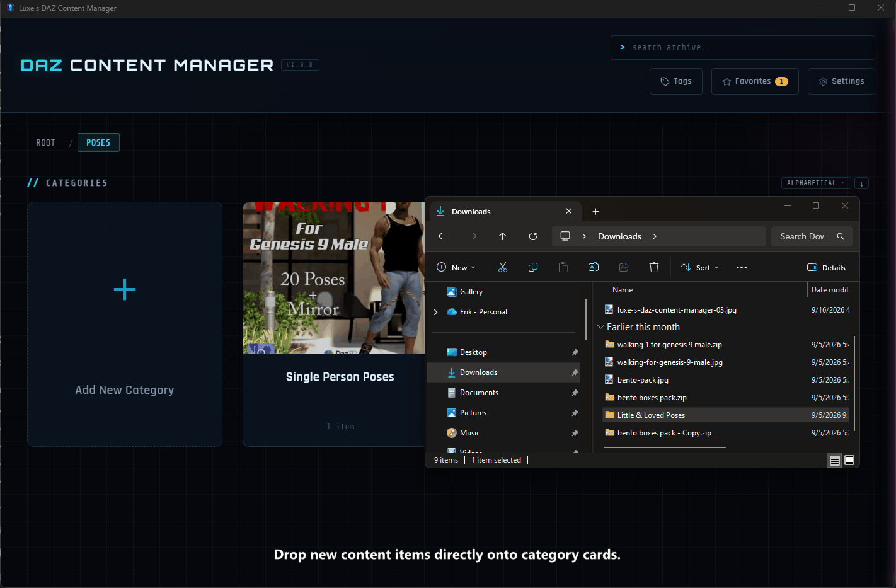Click the This PC monitor icon in address bar
Image resolution: width=896 pixels, height=588 pixels.
[565, 236]
